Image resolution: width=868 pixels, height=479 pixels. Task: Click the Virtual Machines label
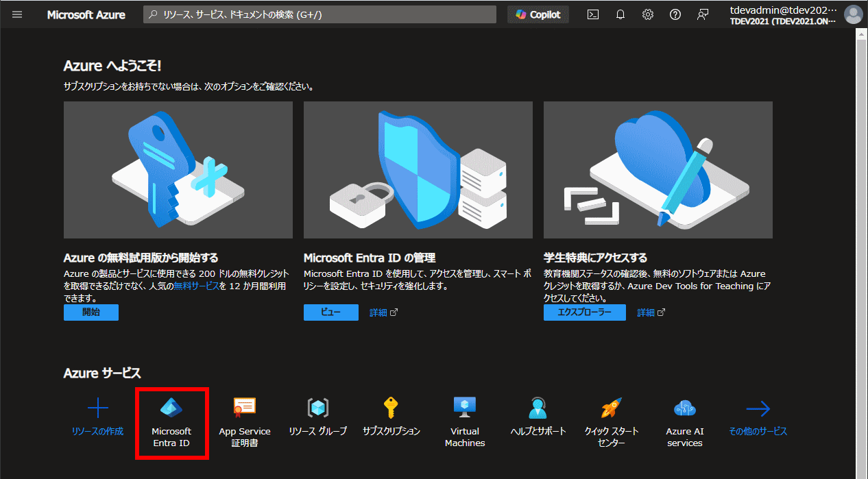tap(465, 437)
